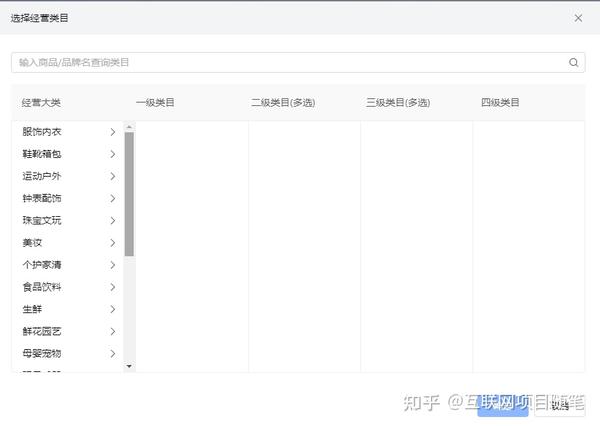The width and height of the screenshot is (600, 426).
Task: Click the 二级类目(多选) column header
Action: point(283,103)
